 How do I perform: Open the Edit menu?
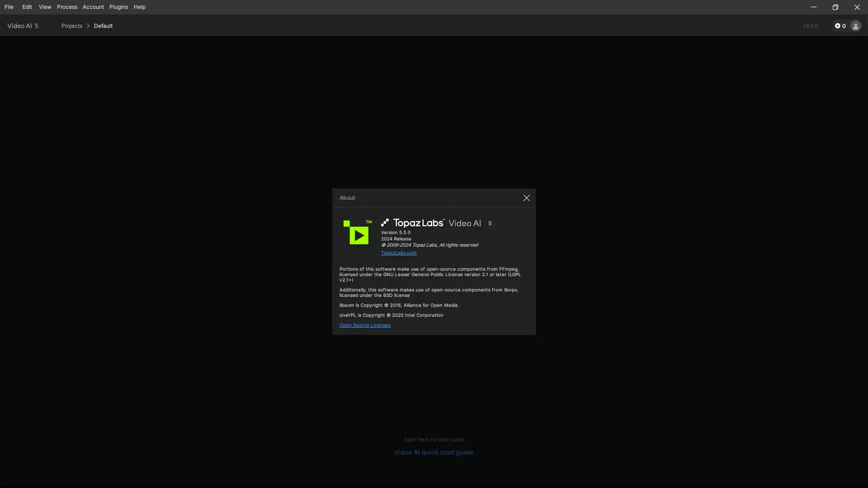click(x=27, y=7)
